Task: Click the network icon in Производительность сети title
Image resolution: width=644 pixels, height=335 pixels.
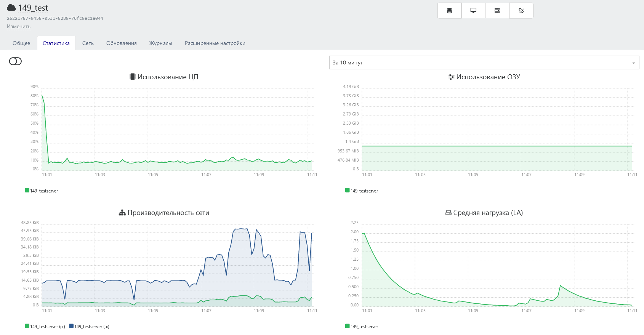Action: click(x=122, y=213)
